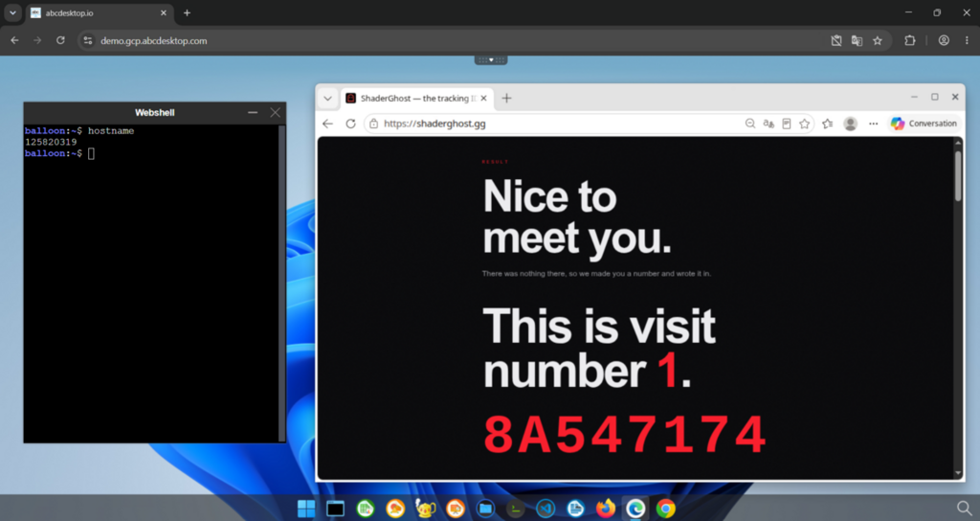The height and width of the screenshot is (521, 980).
Task: Click the hostname output 125820319
Action: [51, 142]
